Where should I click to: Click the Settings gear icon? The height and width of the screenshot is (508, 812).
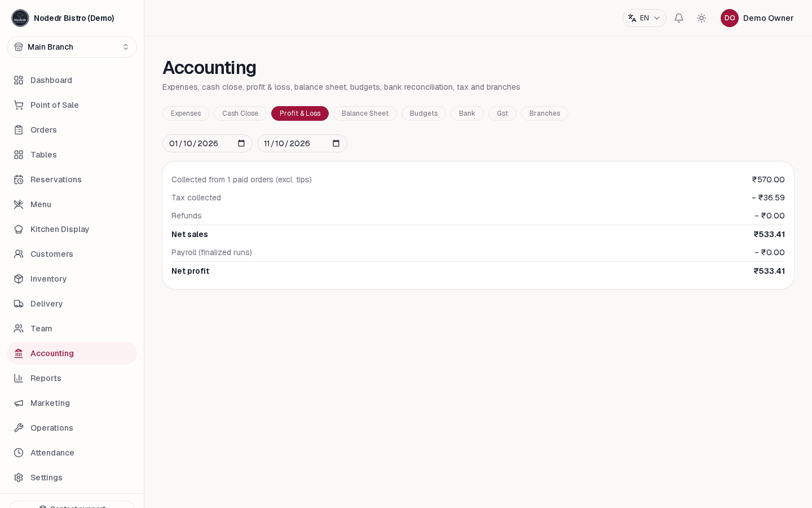(x=19, y=478)
